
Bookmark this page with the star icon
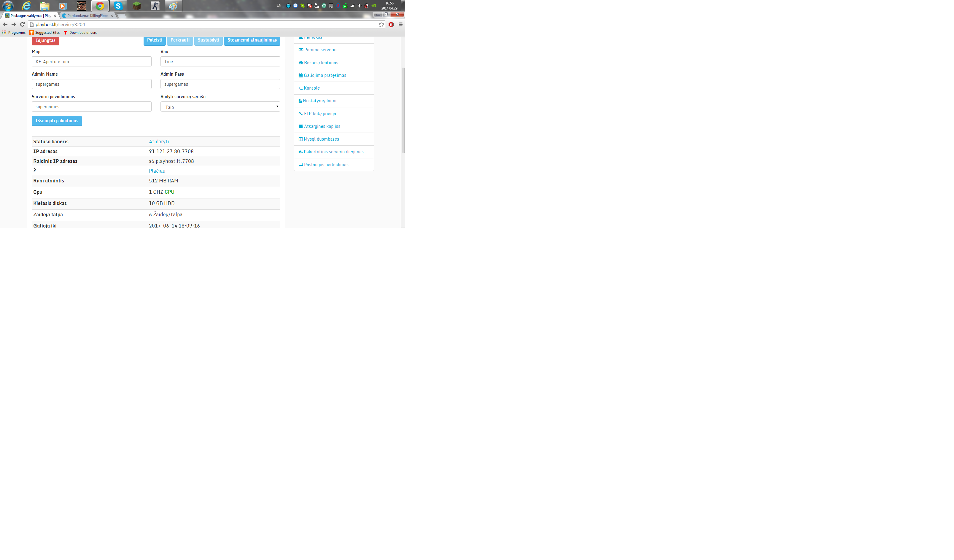pyautogui.click(x=381, y=24)
